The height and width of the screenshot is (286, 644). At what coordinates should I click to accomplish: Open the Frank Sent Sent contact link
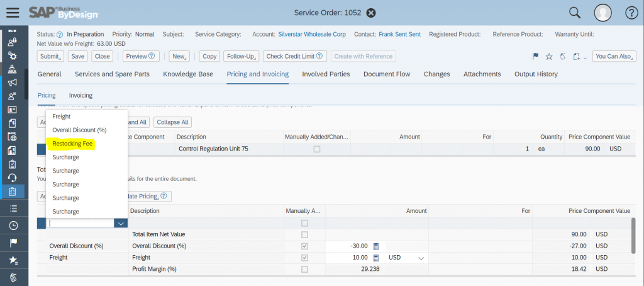(399, 35)
